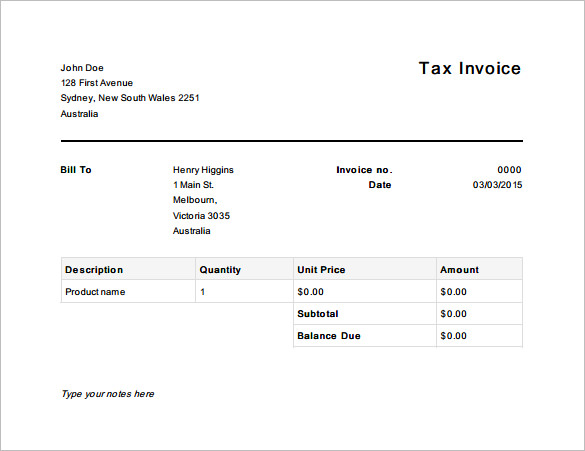Click the 'Melbourn,' city line
The image size is (585, 451).
click(x=195, y=200)
